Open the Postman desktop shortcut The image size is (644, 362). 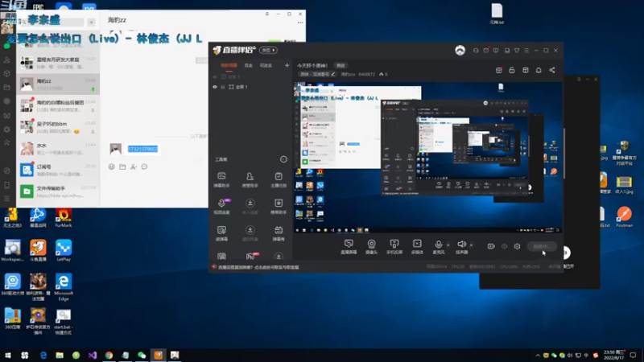(624, 216)
